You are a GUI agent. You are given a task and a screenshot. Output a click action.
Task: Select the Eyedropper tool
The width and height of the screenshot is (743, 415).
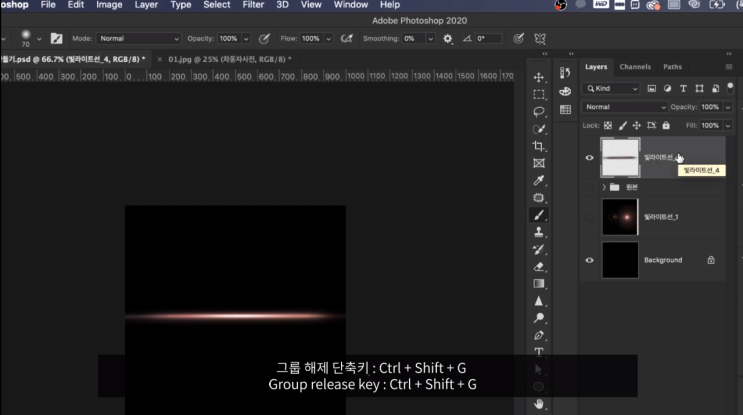click(x=539, y=180)
